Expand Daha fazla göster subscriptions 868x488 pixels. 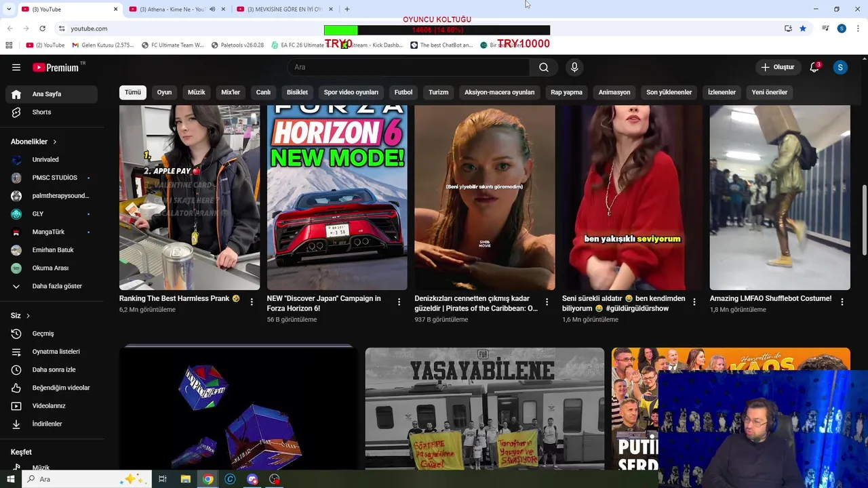click(52, 286)
